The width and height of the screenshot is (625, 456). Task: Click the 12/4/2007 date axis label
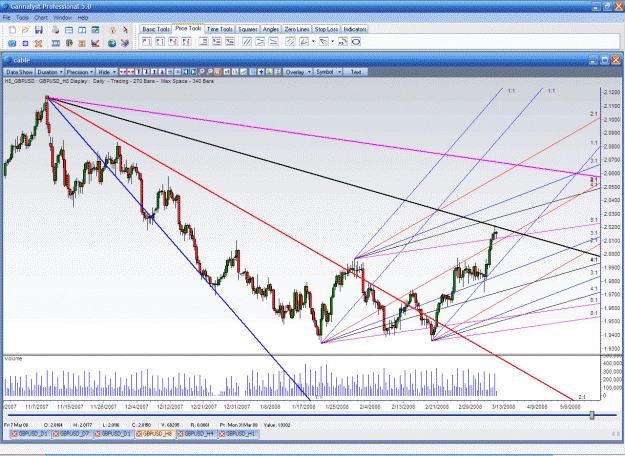point(136,407)
